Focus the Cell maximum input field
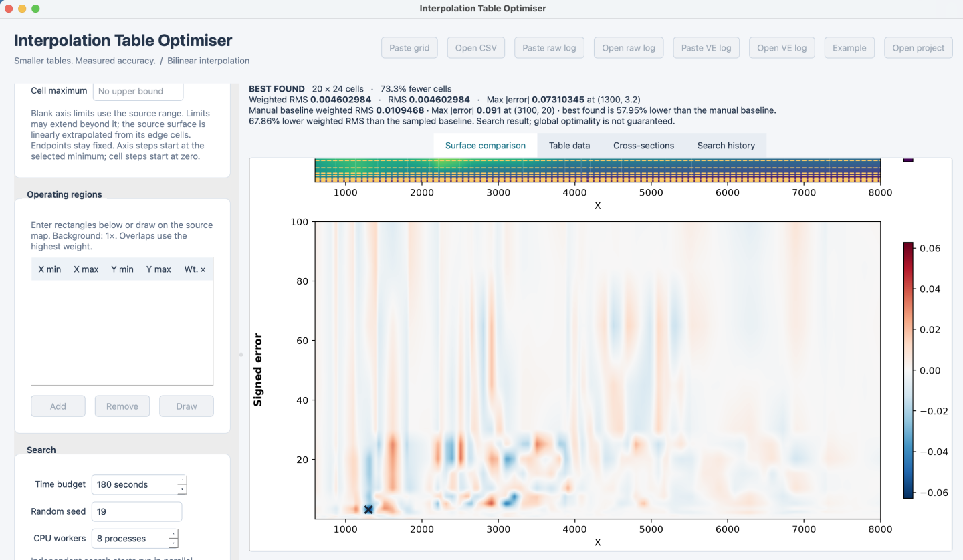This screenshot has width=963, height=560. coord(138,91)
